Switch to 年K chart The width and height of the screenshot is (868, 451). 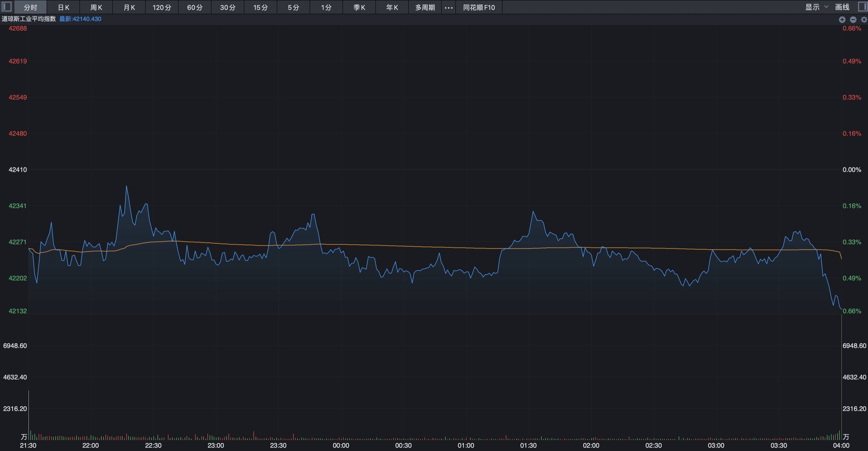coord(392,7)
